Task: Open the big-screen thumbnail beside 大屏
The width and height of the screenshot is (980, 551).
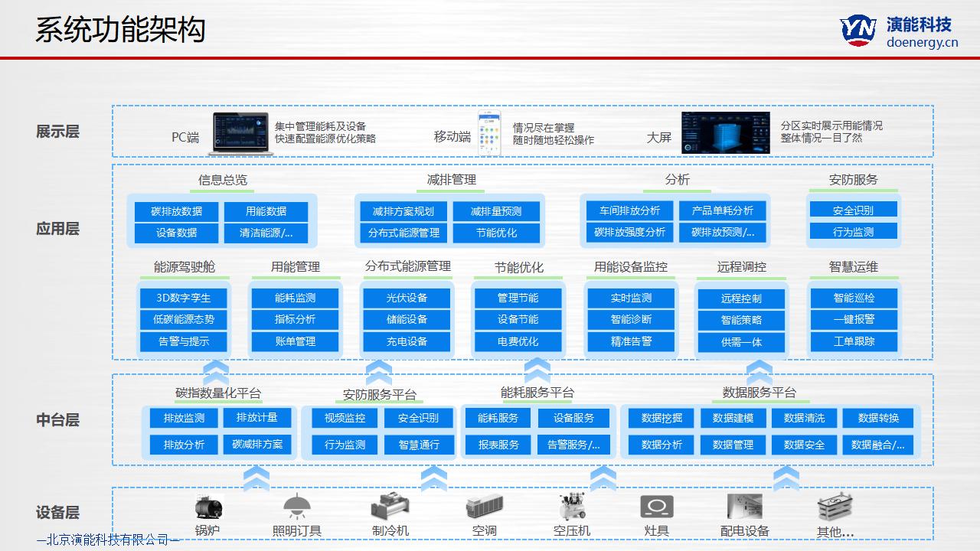Action: pos(724,132)
